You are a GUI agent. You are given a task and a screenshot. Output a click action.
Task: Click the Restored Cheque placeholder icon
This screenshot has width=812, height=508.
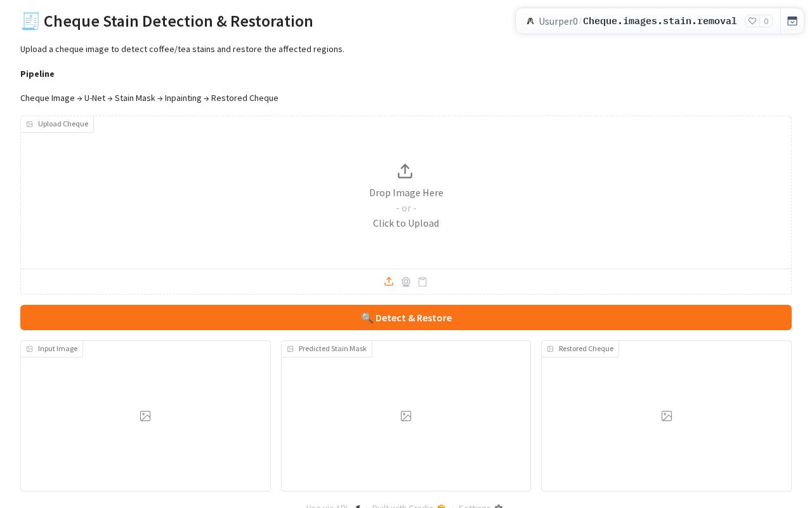tap(667, 416)
